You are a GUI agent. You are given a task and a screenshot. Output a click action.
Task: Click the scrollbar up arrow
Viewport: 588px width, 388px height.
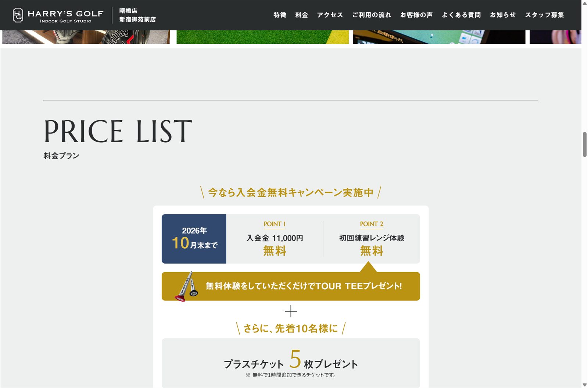585,3
